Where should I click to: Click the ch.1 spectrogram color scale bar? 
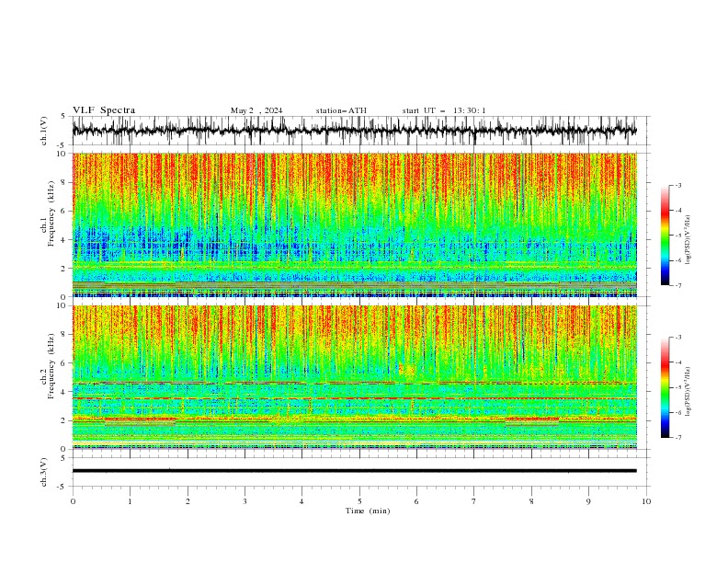[665, 236]
